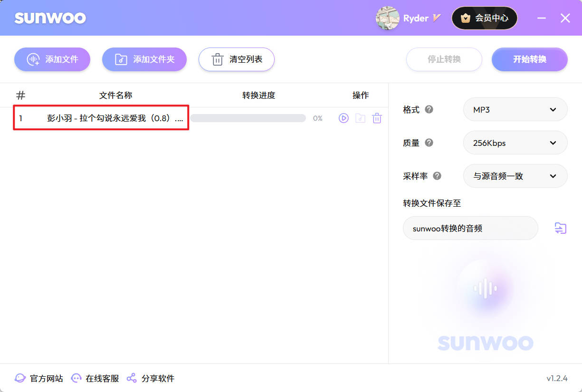582x392 pixels.
Task: Click the # column header
Action: [20, 95]
